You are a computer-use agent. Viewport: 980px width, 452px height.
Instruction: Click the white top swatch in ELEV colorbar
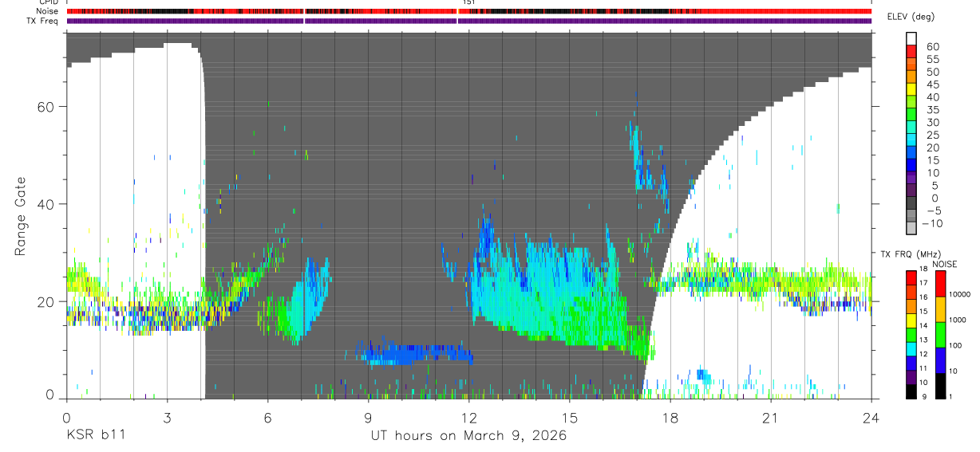click(911, 37)
